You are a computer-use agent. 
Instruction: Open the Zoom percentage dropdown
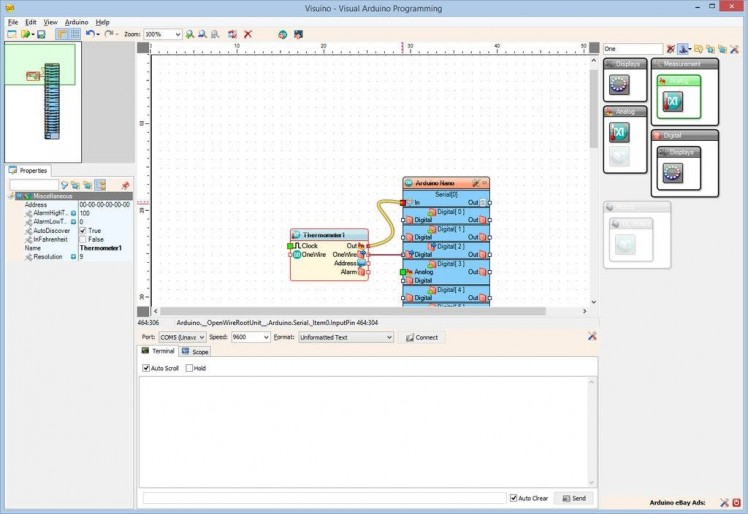pos(177,34)
